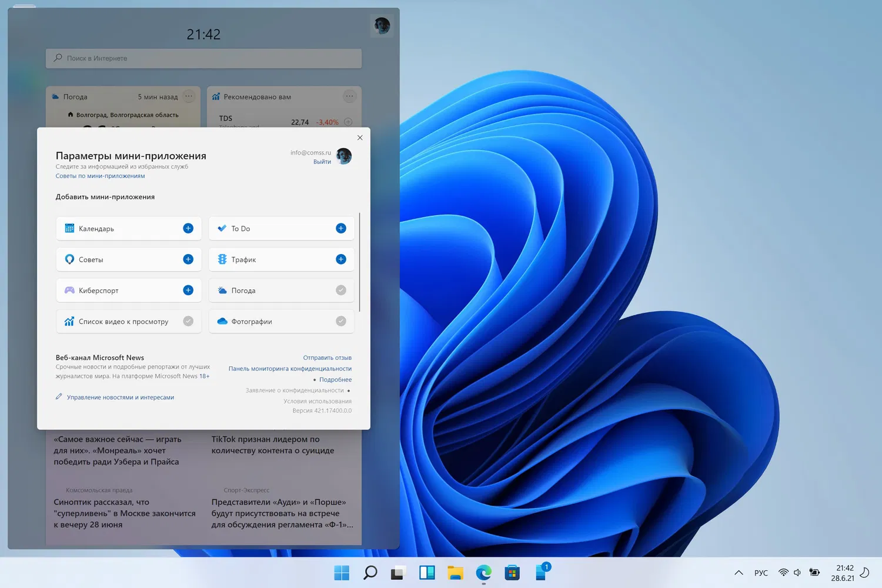Open File Explorer from taskbar
This screenshot has width=882, height=588.
(455, 572)
